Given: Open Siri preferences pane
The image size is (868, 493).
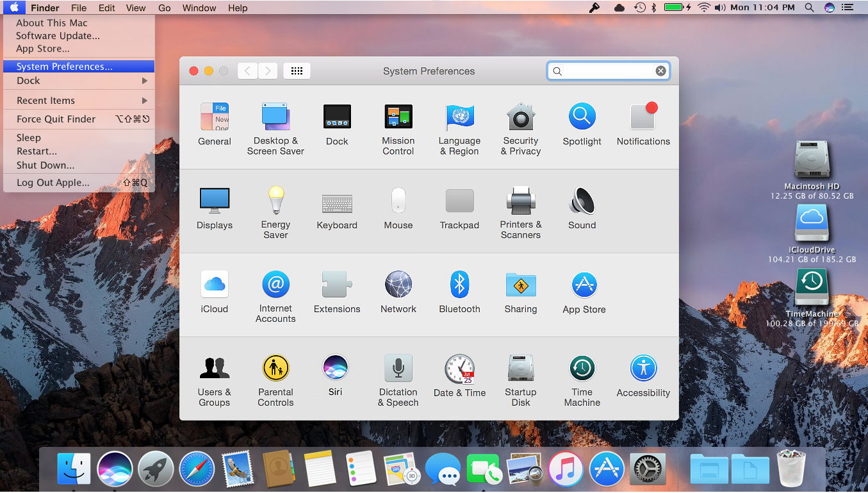Looking at the screenshot, I should click(x=336, y=375).
